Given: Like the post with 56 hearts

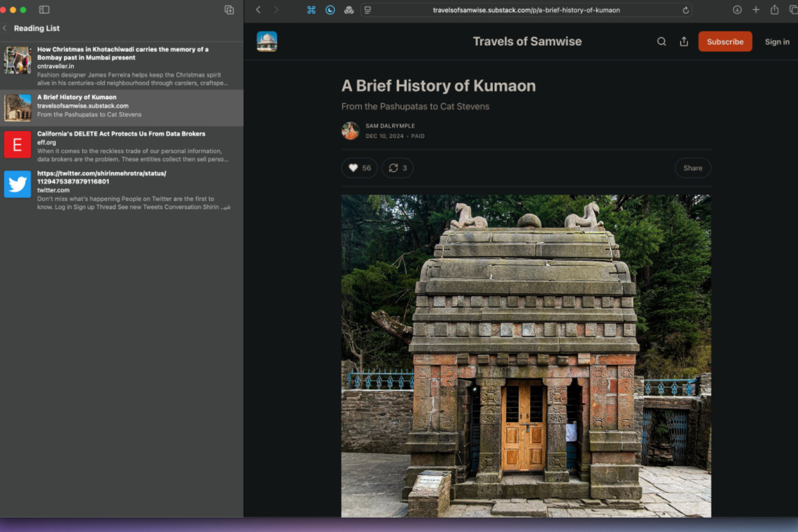Looking at the screenshot, I should (360, 168).
